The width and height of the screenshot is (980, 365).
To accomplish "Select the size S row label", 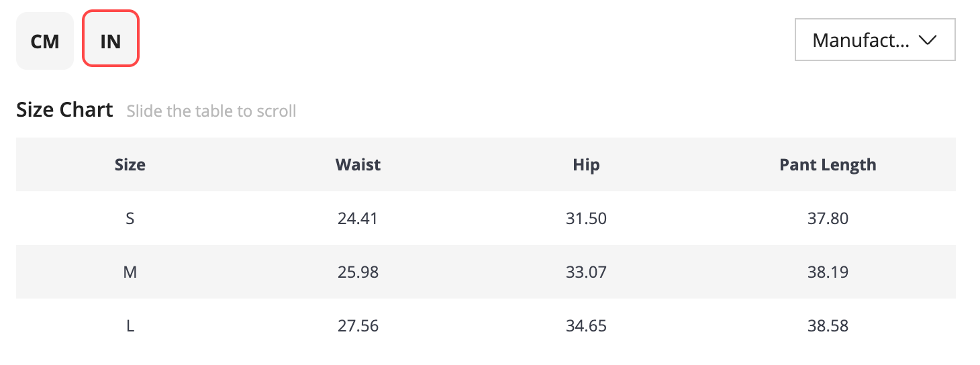I will 130,218.
